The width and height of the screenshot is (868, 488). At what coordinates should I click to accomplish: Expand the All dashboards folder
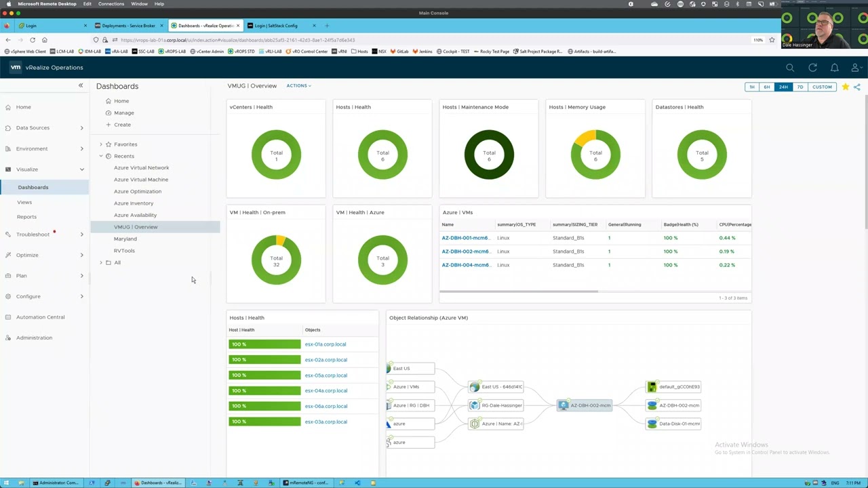(x=101, y=262)
